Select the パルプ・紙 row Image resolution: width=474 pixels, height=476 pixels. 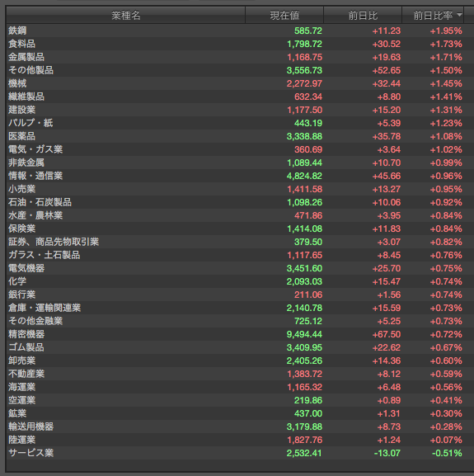click(x=240, y=123)
